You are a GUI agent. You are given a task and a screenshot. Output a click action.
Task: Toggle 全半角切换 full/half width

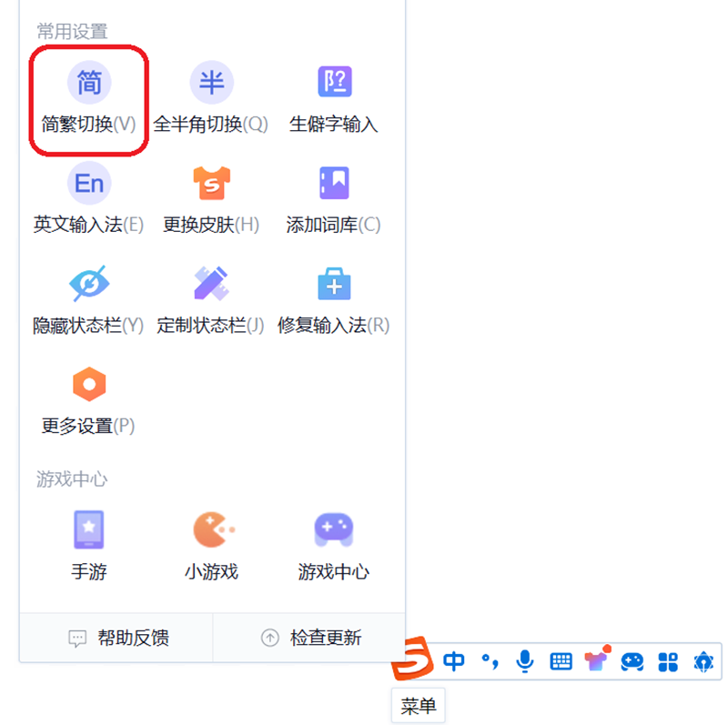click(x=211, y=94)
